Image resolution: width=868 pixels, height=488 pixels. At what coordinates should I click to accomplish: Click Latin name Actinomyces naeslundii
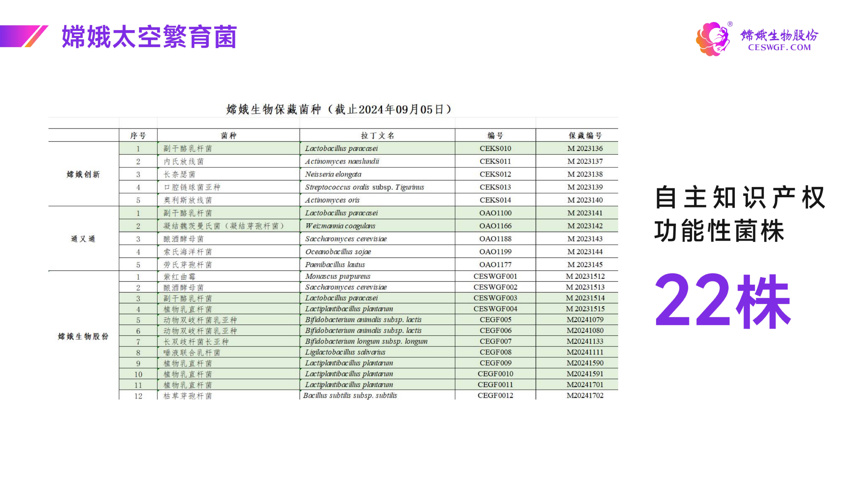point(342,161)
